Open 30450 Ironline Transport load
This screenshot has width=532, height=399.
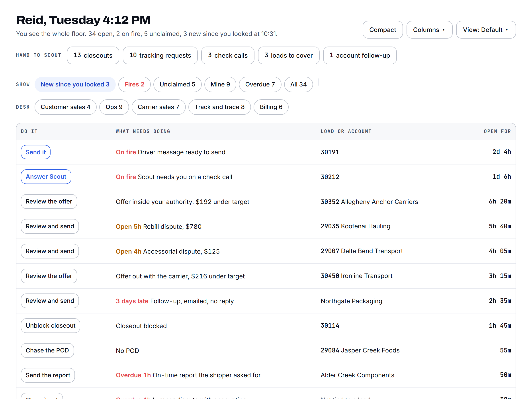point(356,276)
